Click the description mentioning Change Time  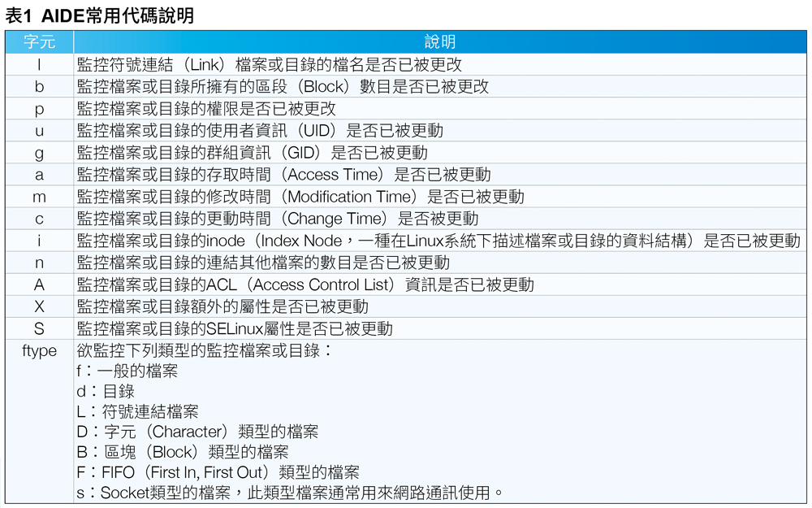pyautogui.click(x=278, y=219)
